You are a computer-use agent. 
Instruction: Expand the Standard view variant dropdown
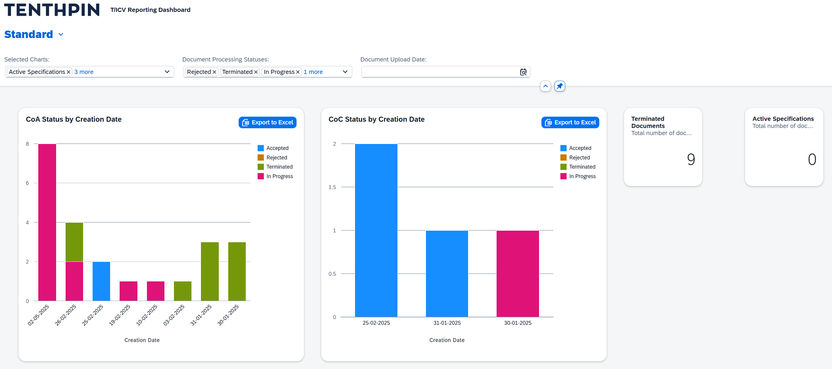[60, 35]
